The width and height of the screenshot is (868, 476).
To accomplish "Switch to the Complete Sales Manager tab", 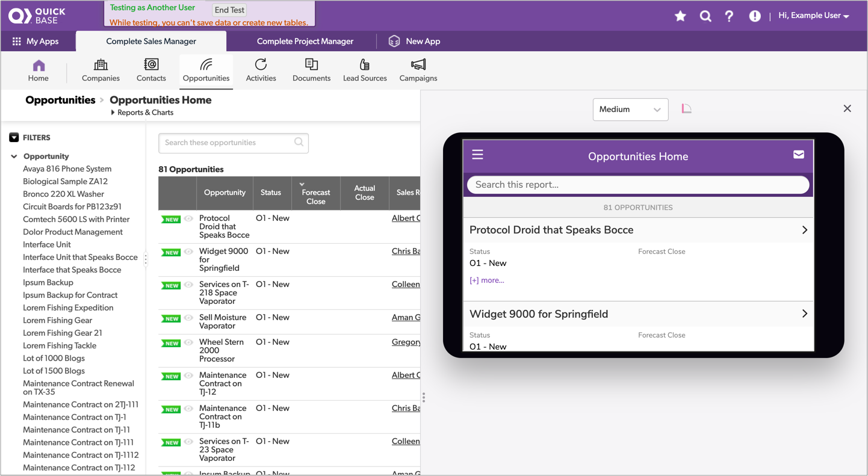I will [151, 42].
